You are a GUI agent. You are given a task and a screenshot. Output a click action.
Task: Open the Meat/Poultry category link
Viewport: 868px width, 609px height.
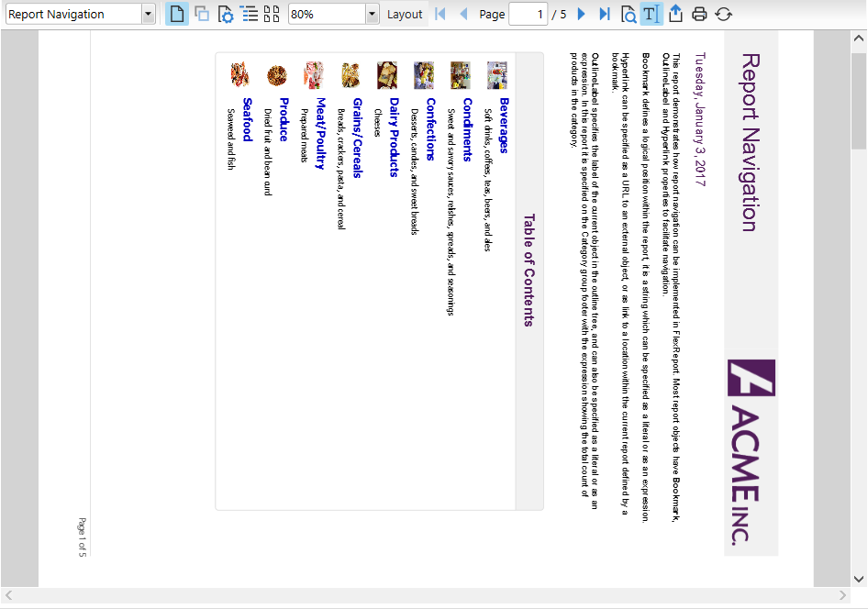pos(320,133)
